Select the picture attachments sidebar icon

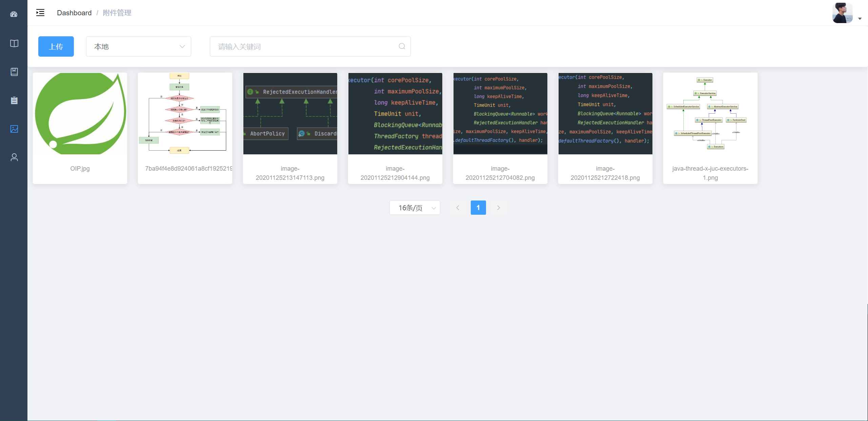(x=14, y=129)
